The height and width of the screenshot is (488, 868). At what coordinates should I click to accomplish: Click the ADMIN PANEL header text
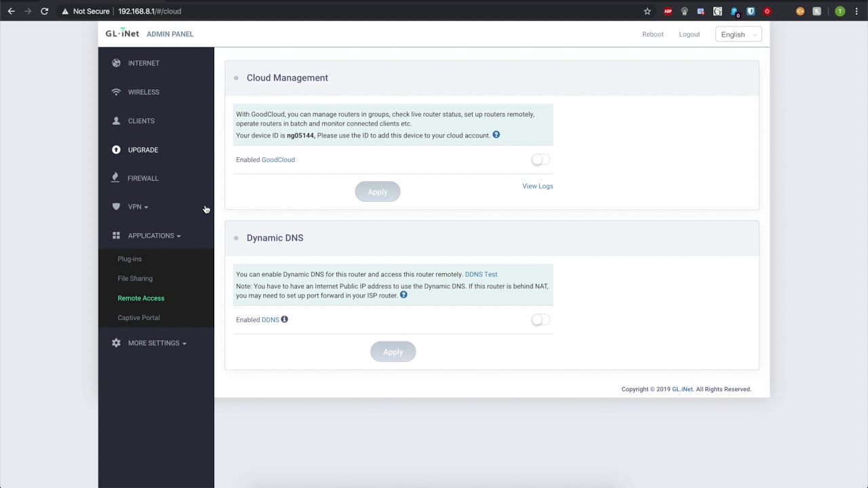coord(170,34)
